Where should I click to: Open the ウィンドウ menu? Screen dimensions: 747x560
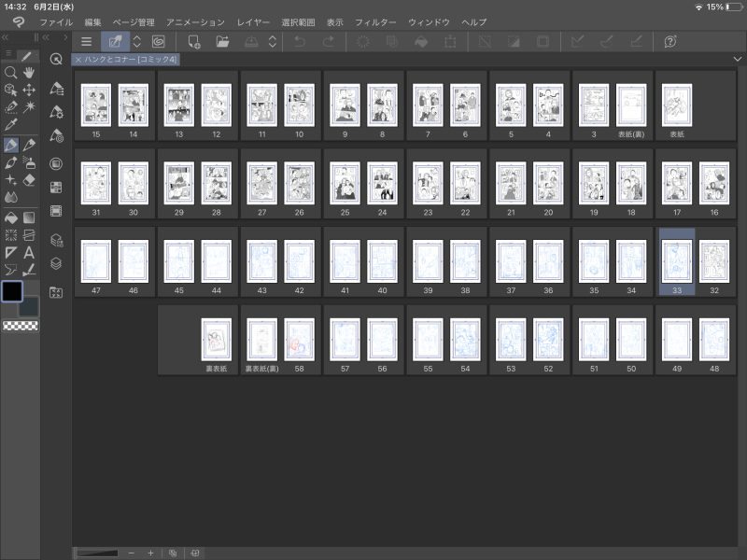(x=429, y=22)
